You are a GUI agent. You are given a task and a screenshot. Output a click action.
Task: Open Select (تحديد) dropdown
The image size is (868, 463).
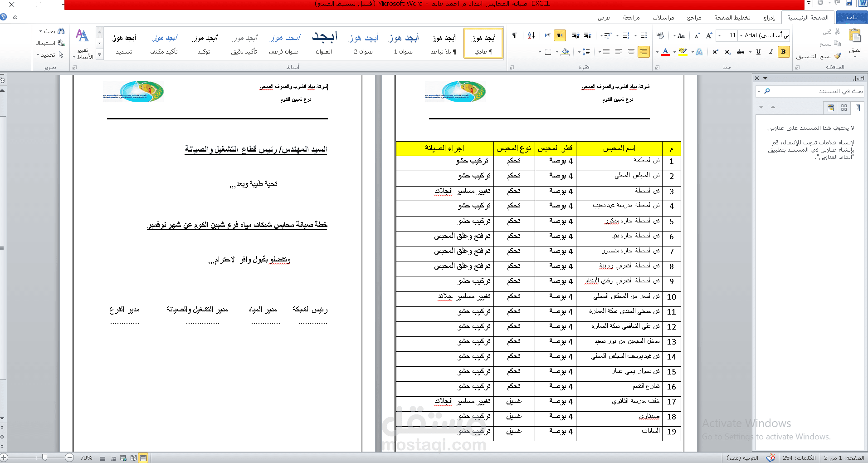pyautogui.click(x=50, y=55)
